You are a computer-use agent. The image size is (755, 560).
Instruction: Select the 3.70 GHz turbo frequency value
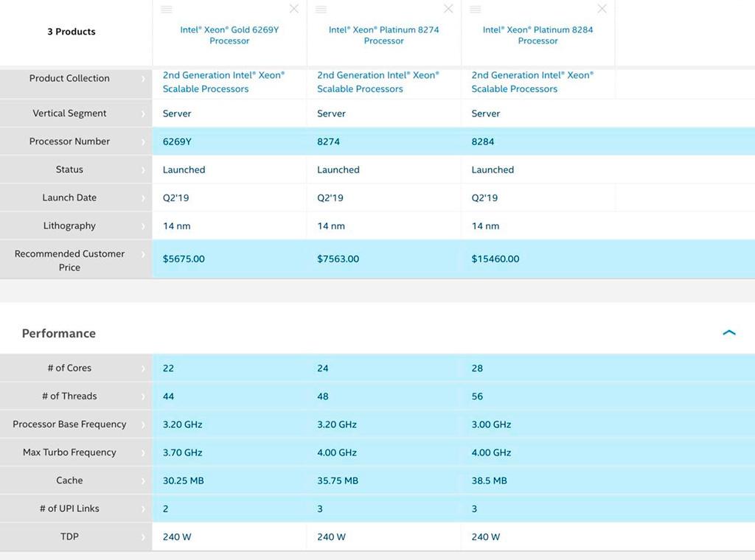click(x=182, y=452)
